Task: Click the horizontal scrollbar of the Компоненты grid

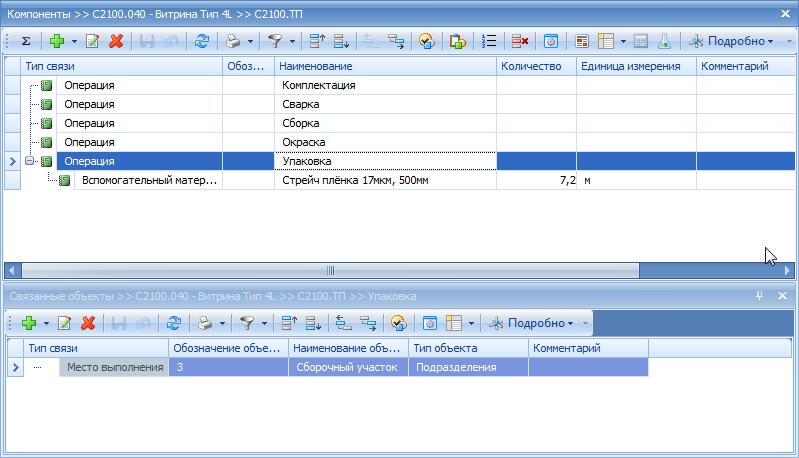Action: coord(330,270)
